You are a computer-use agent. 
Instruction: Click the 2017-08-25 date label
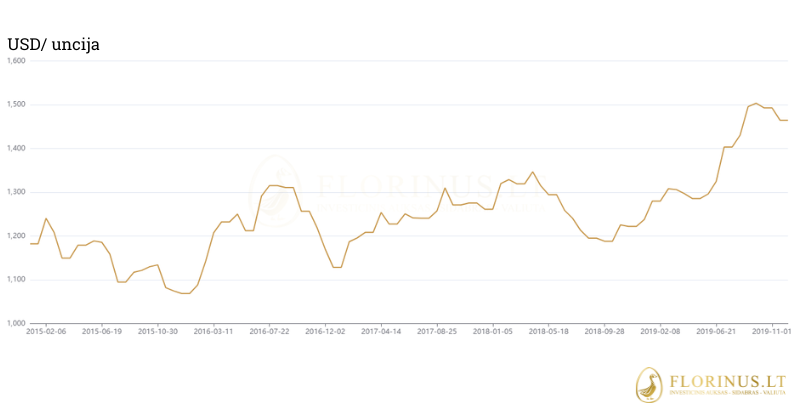point(437,331)
